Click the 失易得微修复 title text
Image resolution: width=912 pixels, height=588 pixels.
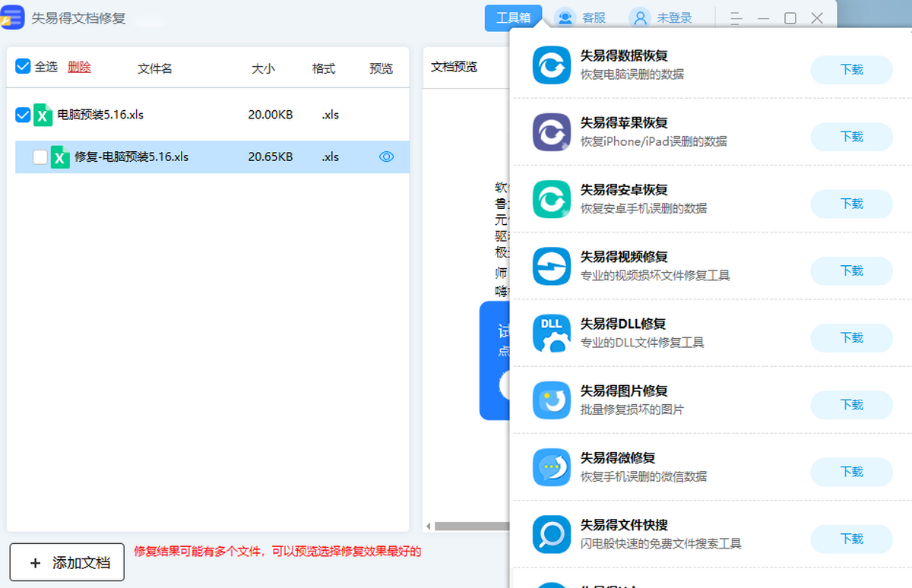tap(618, 458)
